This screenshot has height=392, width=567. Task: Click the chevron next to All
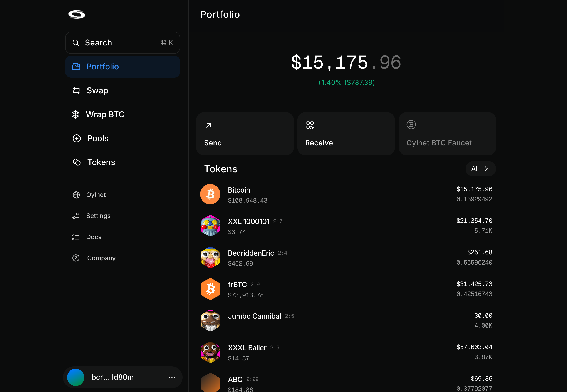point(486,169)
